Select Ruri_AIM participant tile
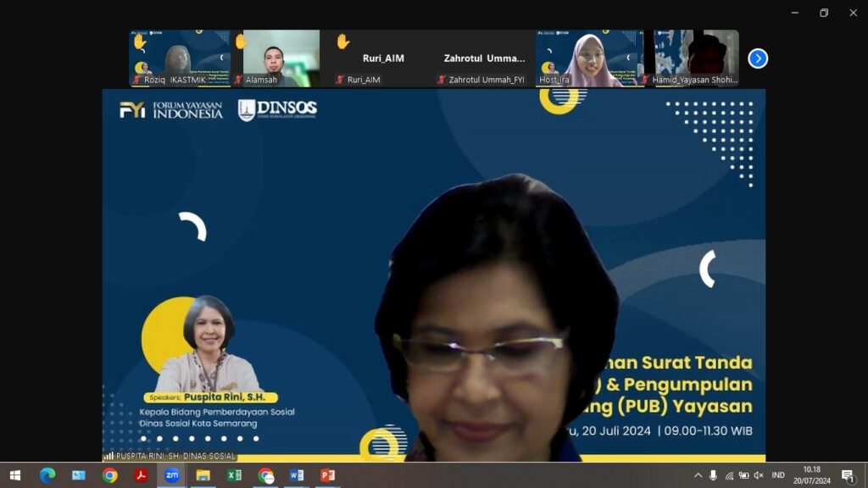Screen dimensions: 868x488 383,58
